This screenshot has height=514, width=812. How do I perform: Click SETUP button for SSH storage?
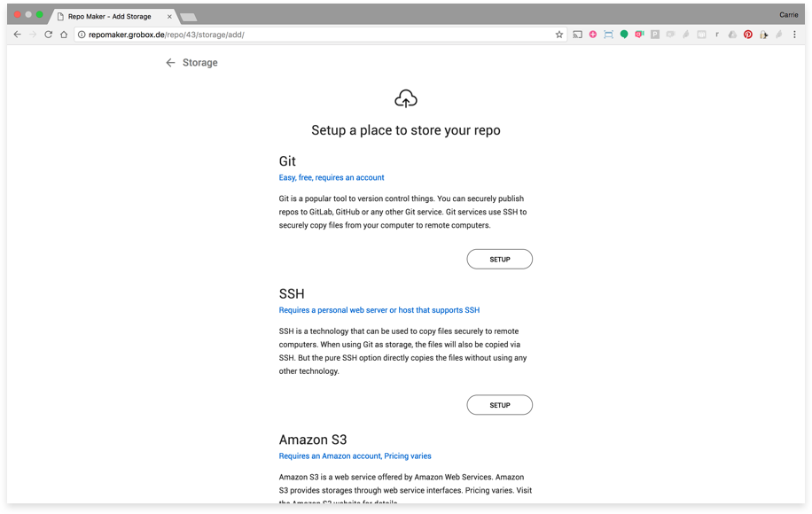click(499, 405)
